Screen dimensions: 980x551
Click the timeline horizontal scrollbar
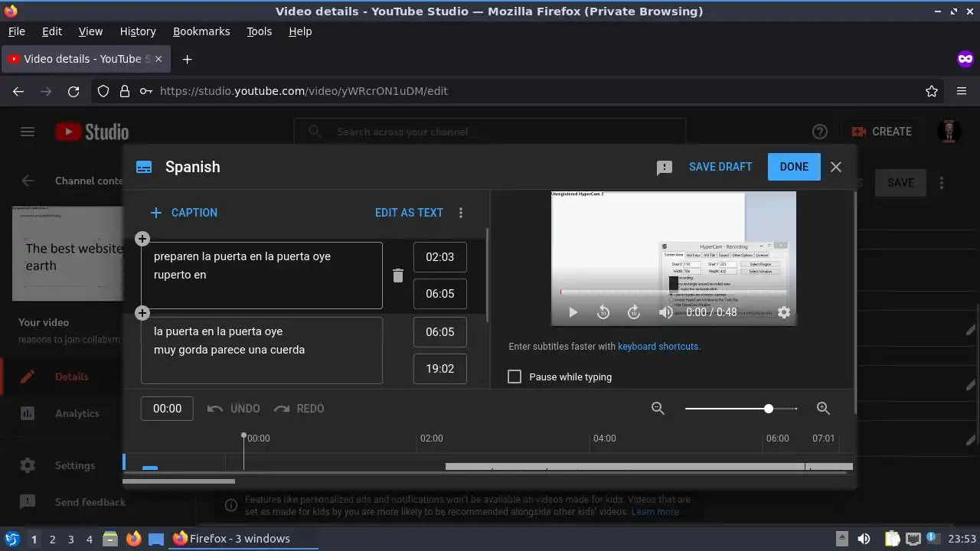[x=179, y=481]
